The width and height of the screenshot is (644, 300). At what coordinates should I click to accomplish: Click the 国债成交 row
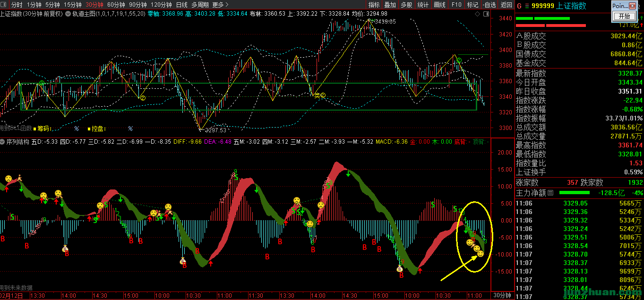coord(579,54)
